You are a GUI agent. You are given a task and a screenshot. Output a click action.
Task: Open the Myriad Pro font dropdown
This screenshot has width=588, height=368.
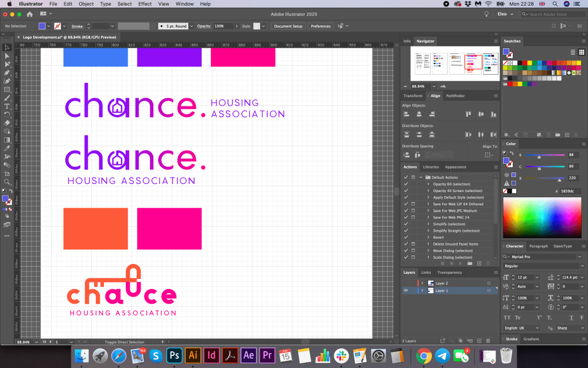pos(579,256)
